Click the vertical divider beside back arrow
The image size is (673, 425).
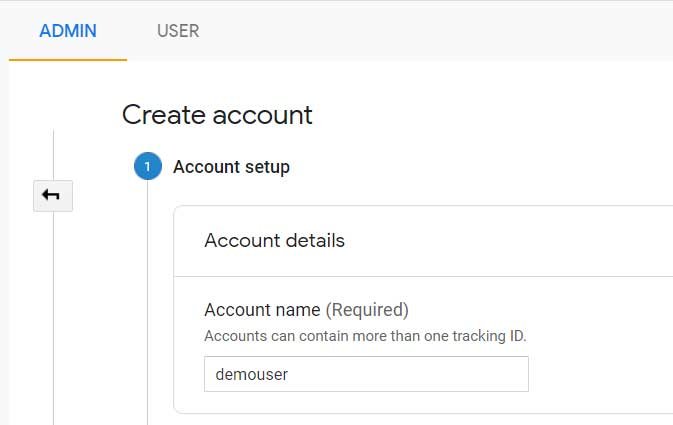coord(53,300)
